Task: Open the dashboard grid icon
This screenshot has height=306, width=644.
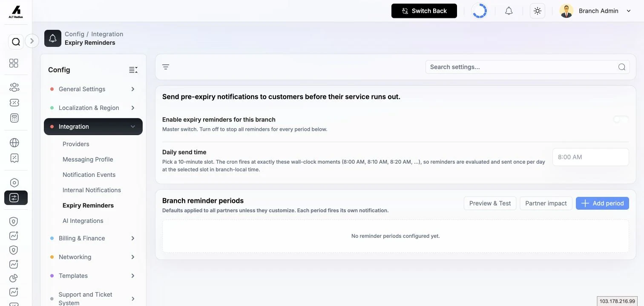Action: click(14, 63)
